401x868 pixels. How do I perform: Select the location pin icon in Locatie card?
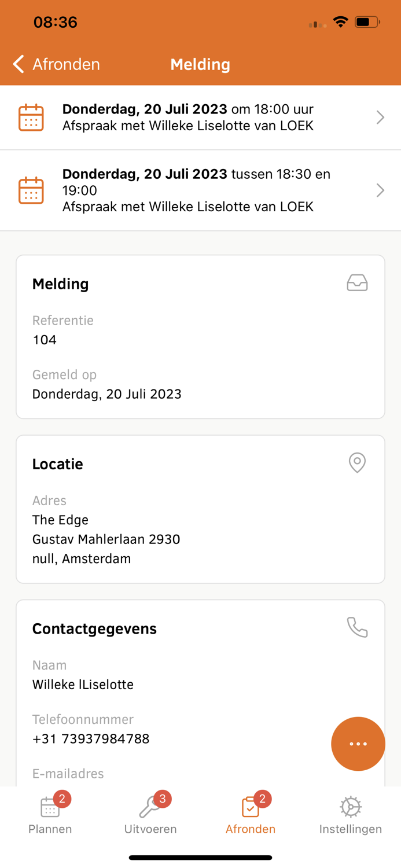(x=357, y=463)
